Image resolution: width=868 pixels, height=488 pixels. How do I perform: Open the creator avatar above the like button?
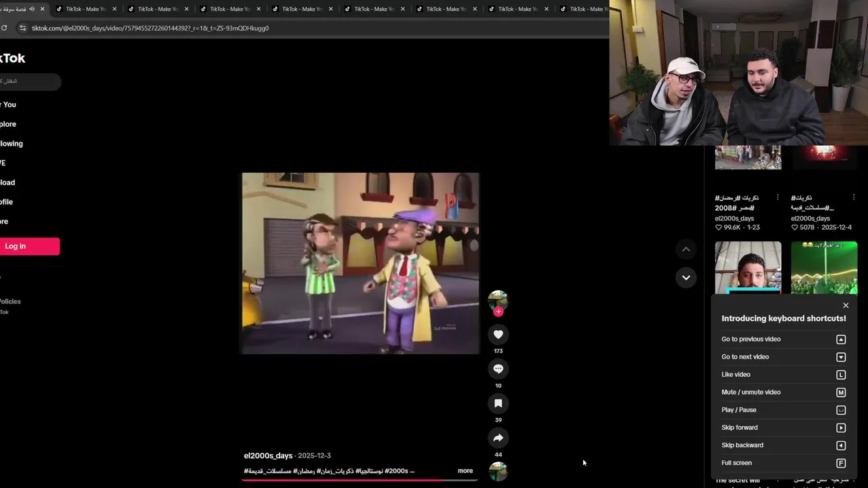[498, 300]
